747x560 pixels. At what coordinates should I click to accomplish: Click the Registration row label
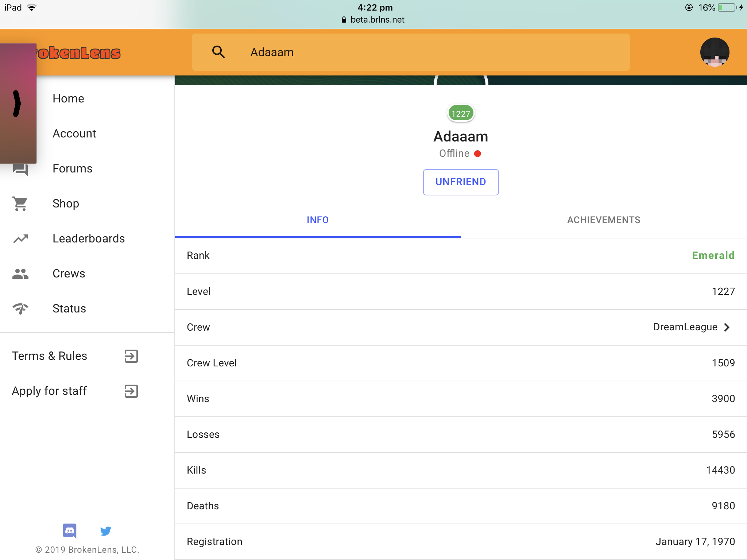[x=214, y=542]
